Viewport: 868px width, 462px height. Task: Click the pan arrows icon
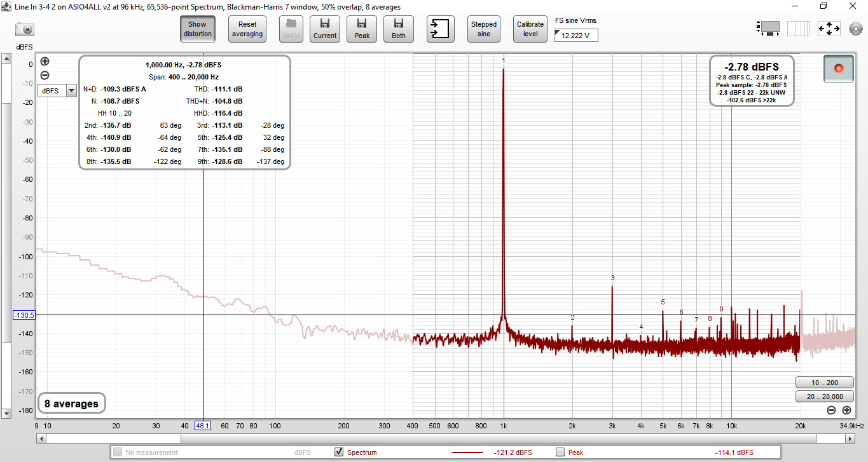tap(829, 29)
